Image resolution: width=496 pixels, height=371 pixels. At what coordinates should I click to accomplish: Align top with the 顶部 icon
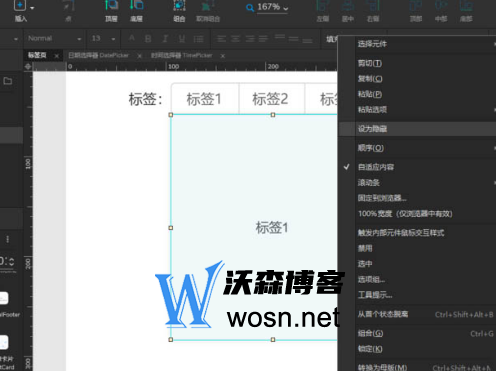tap(416, 6)
